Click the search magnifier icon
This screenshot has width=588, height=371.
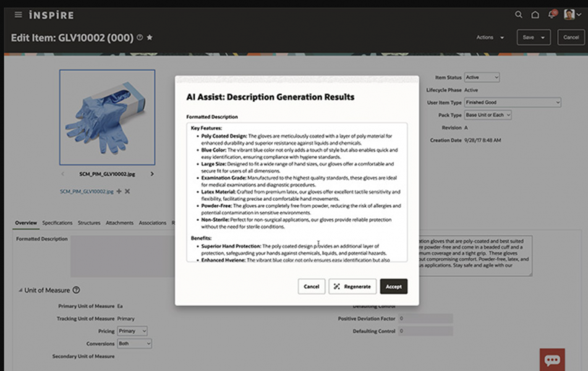coord(519,14)
